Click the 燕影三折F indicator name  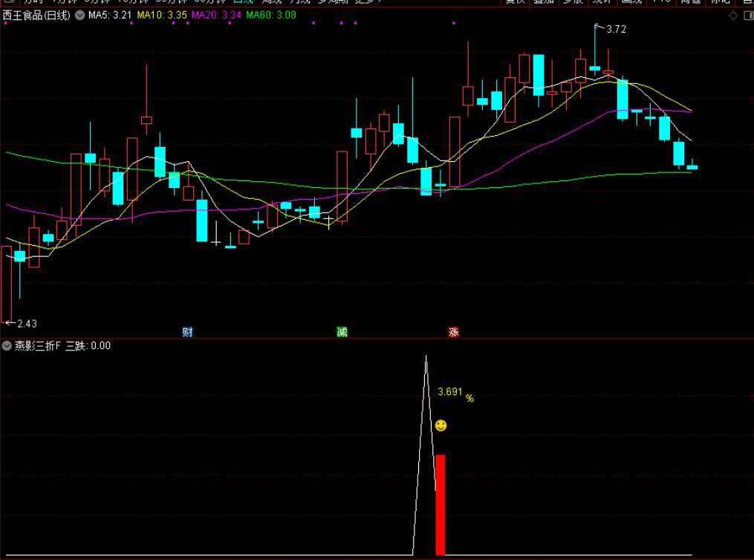pos(37,345)
